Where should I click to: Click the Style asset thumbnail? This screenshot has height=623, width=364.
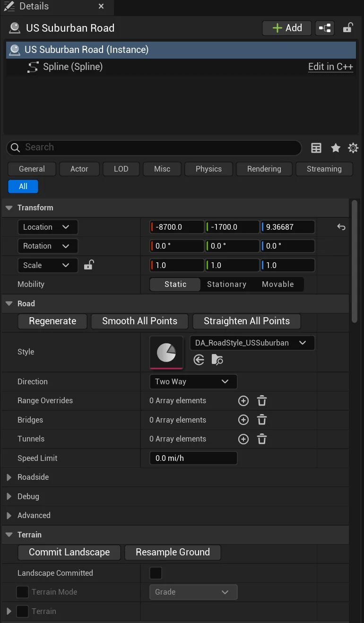(166, 352)
